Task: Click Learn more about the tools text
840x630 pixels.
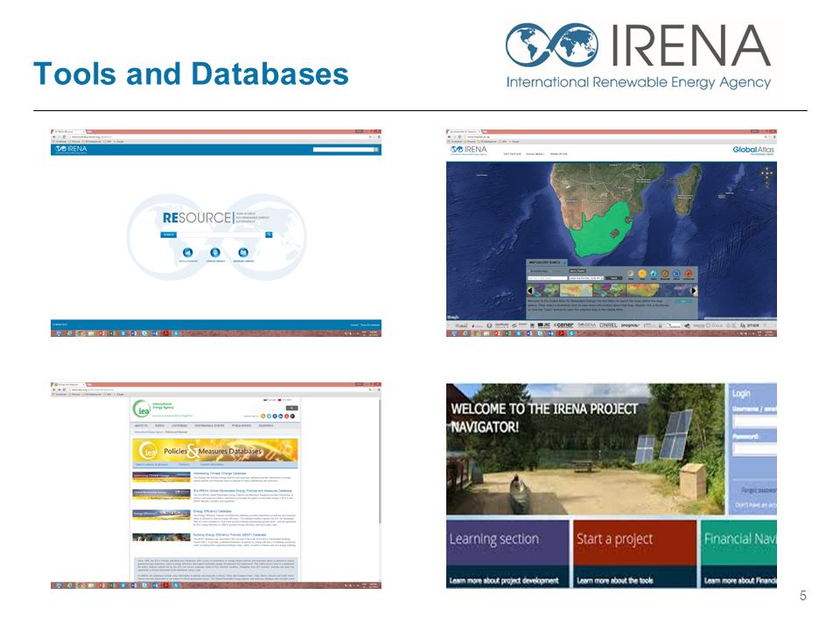Action: [614, 580]
